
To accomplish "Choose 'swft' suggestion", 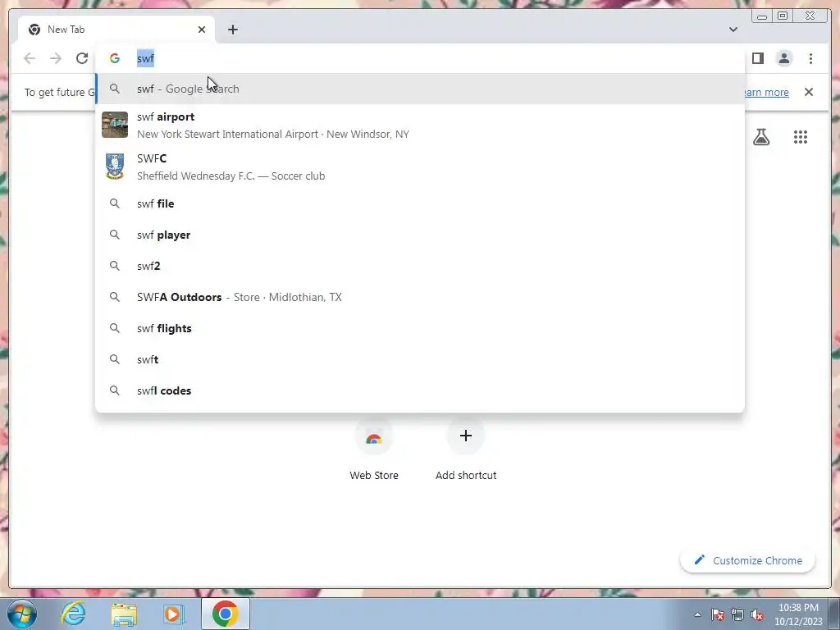I will coord(420,359).
